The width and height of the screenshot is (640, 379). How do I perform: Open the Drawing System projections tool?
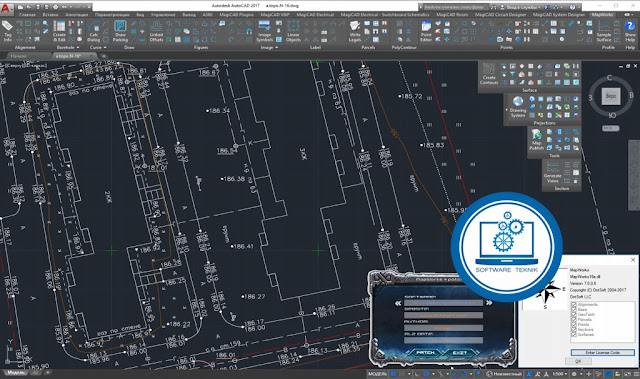coord(518,107)
